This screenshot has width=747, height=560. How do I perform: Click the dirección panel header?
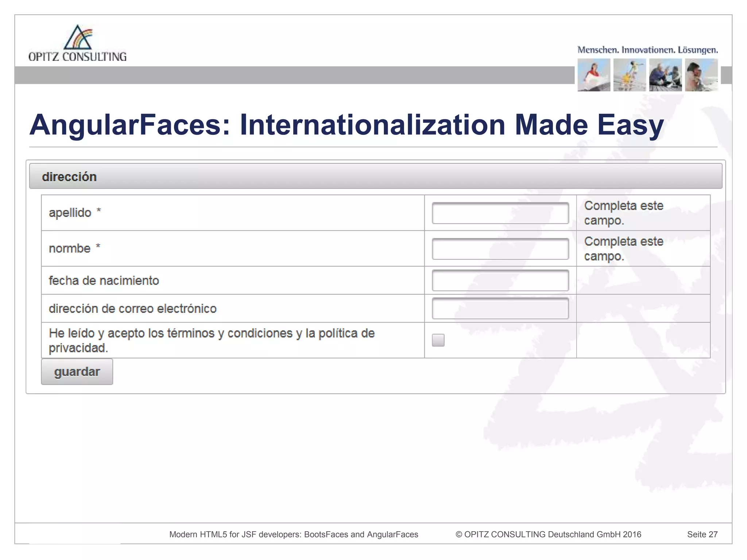[376, 176]
